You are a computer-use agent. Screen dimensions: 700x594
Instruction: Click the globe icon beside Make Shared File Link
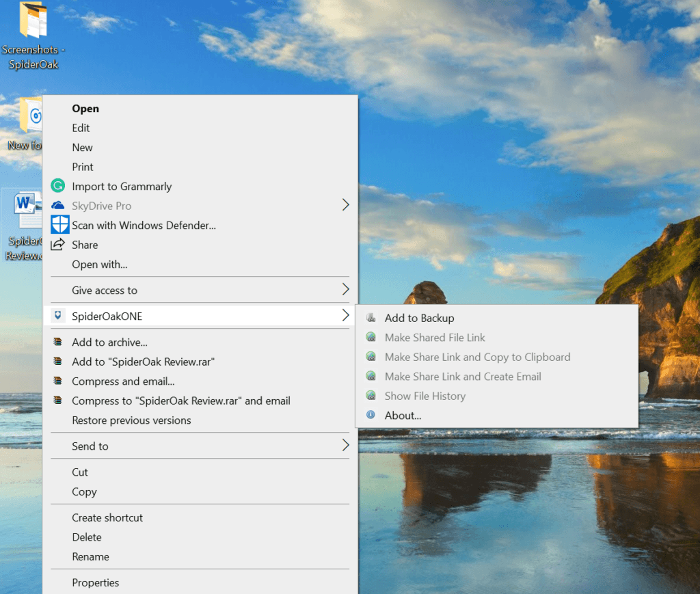pos(371,337)
